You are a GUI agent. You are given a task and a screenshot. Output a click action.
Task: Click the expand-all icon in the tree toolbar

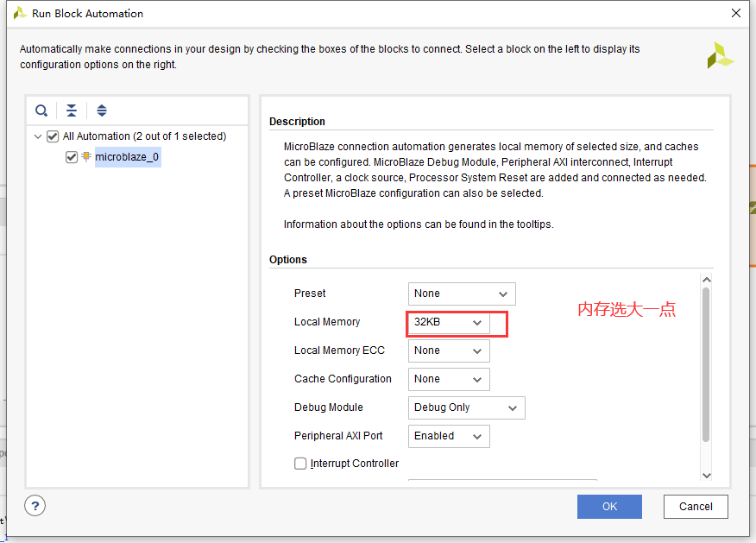[101, 110]
